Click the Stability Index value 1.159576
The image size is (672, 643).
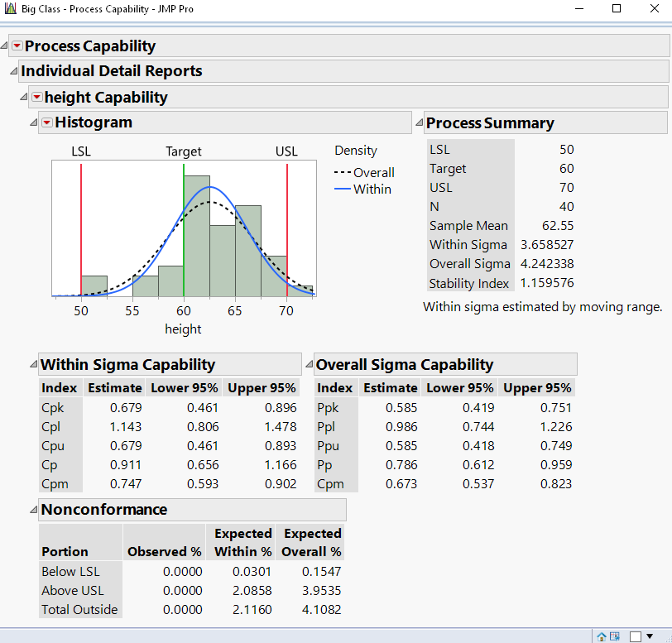tap(547, 283)
